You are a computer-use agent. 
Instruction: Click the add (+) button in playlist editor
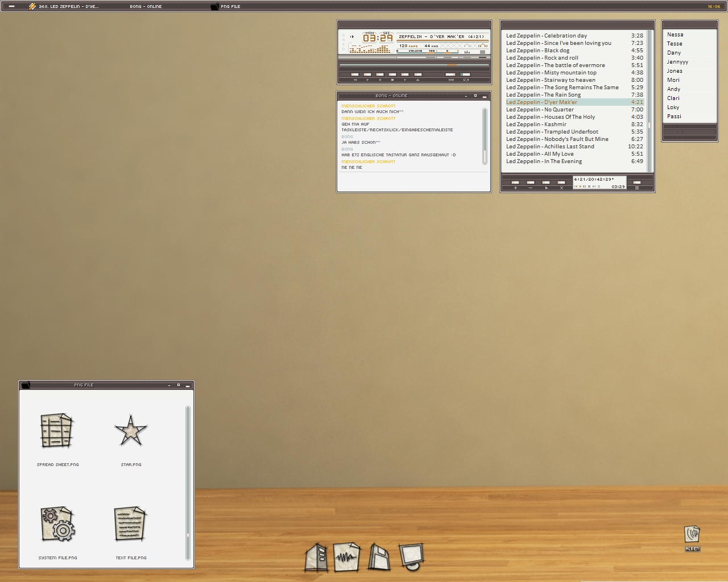(x=515, y=182)
